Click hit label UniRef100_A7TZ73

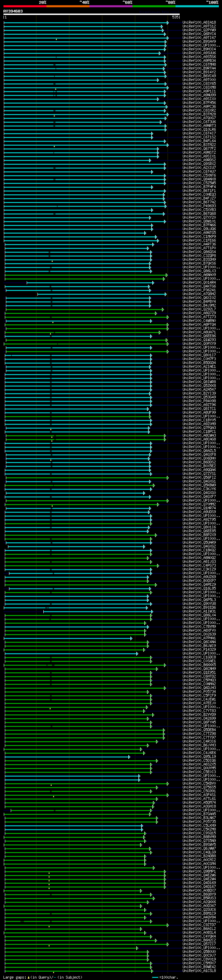coord(199,316)
